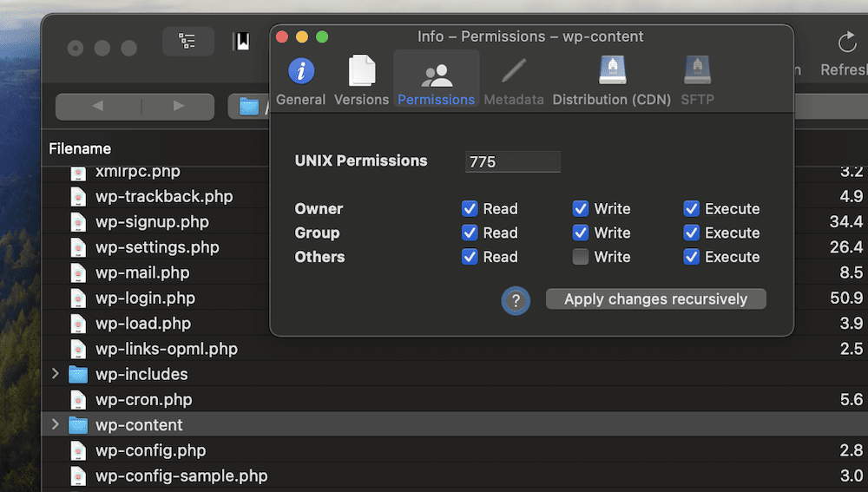Viewport: 868px width, 492px height.
Task: Click the wp-mail.php file icon
Action: (x=78, y=272)
